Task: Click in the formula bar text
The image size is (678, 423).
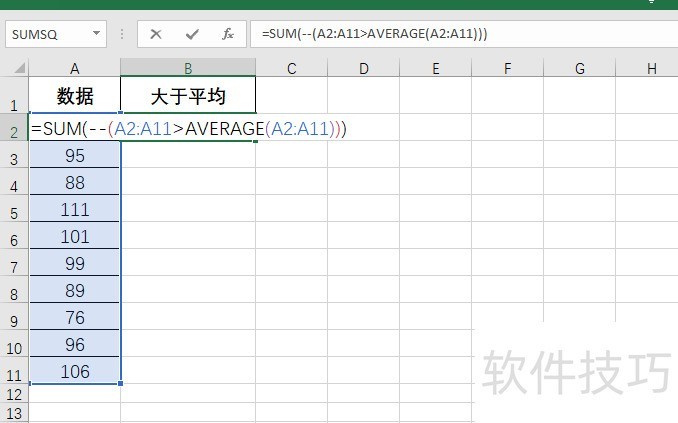Action: tap(374, 34)
